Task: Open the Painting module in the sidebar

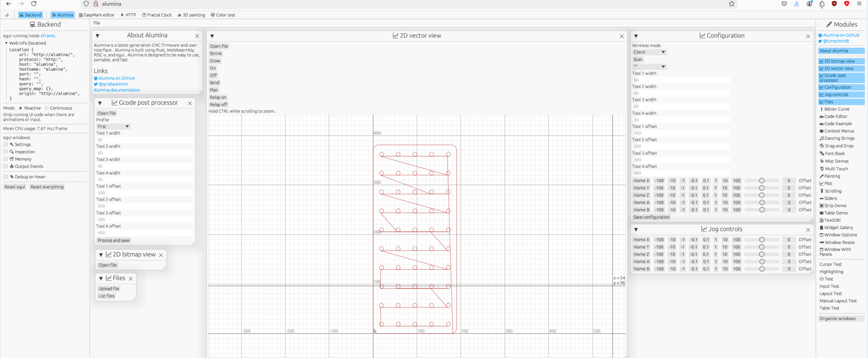Action: click(832, 176)
